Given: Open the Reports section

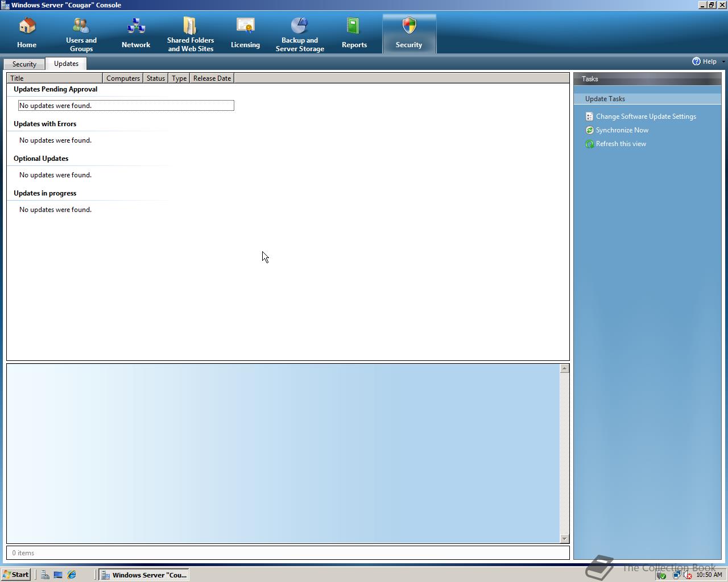Looking at the screenshot, I should click(354, 34).
